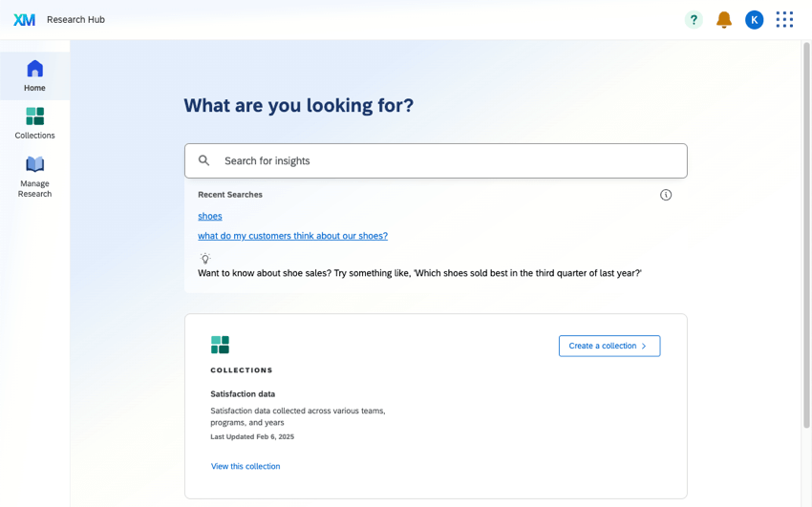Open the app switcher grid icon

784,20
